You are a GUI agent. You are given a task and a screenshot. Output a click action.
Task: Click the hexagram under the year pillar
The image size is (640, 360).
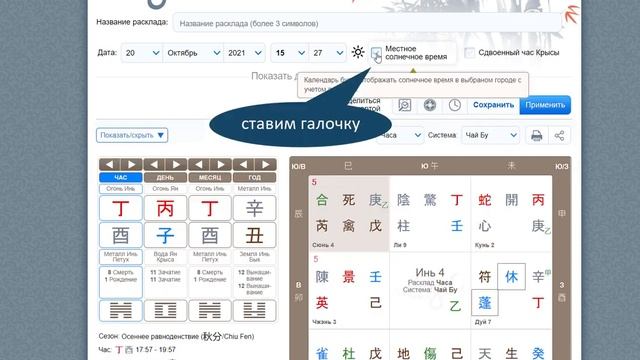(x=254, y=311)
